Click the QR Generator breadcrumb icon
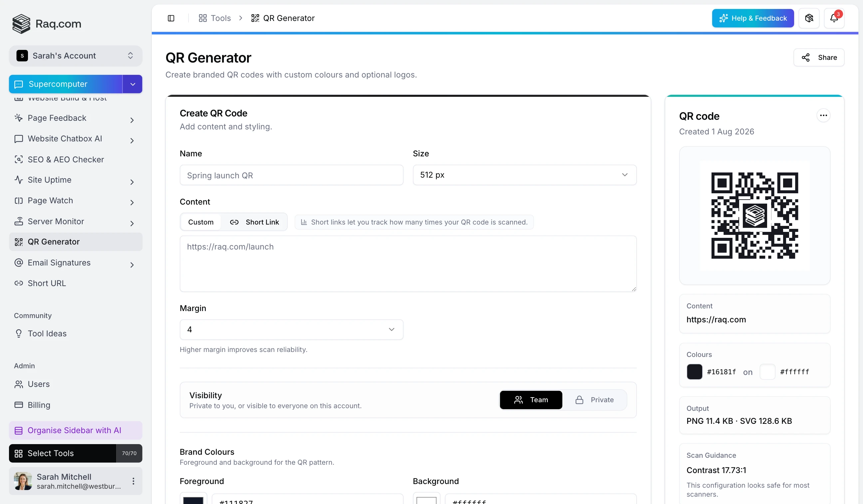The width and height of the screenshot is (863, 504). coord(255,18)
